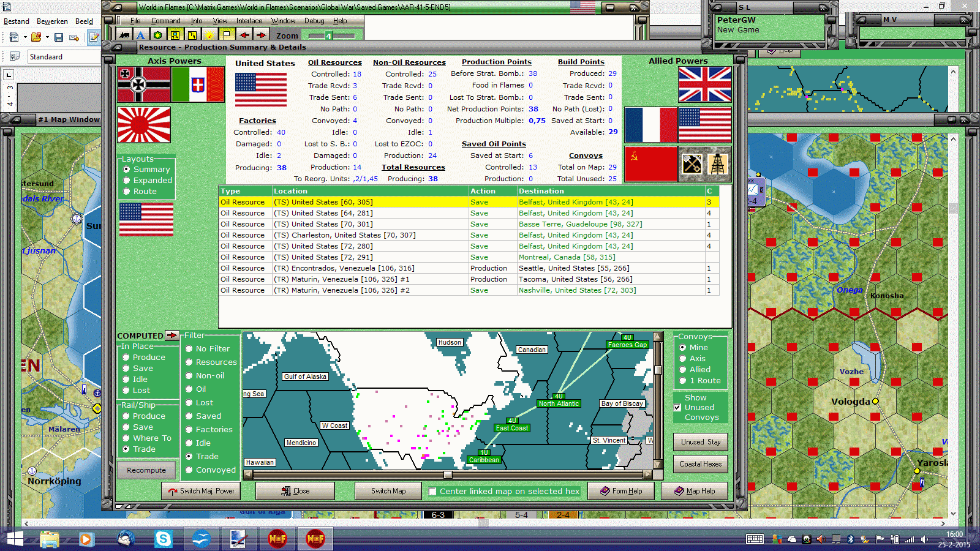Open the Interface menu
This screenshot has width=980, height=551.
coord(249,21)
